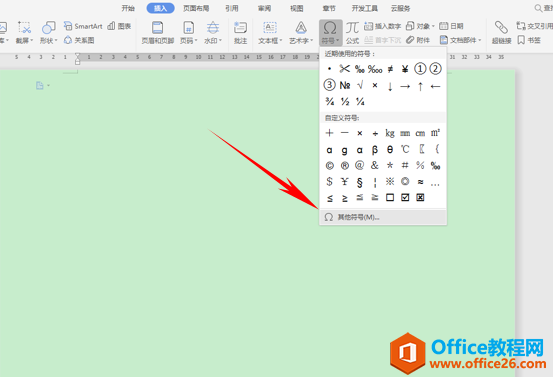
Task: Open 页眉和页脚 header and footer
Action: [158, 32]
